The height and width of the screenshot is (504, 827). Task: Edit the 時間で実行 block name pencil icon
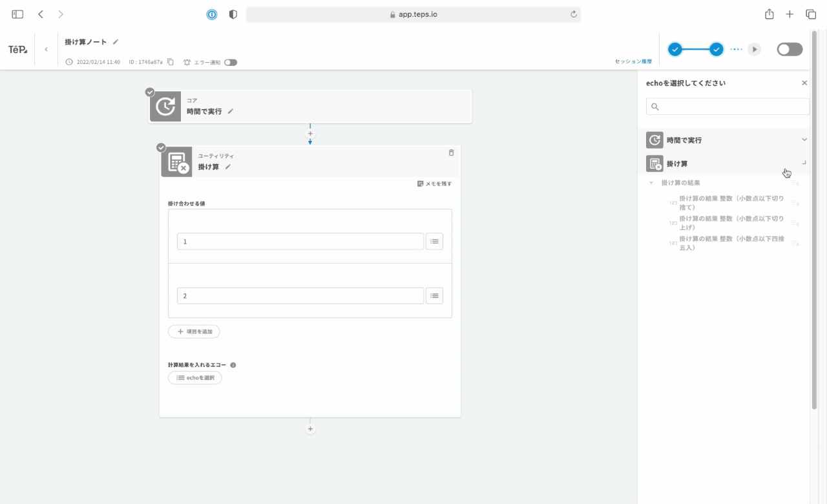231,111
